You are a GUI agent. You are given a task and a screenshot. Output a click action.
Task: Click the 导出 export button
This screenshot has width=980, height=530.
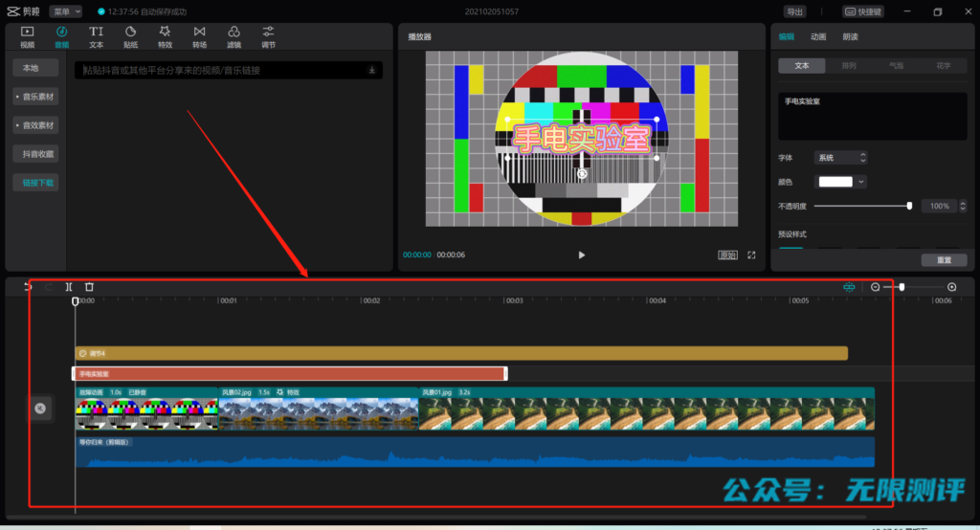pyautogui.click(x=794, y=11)
